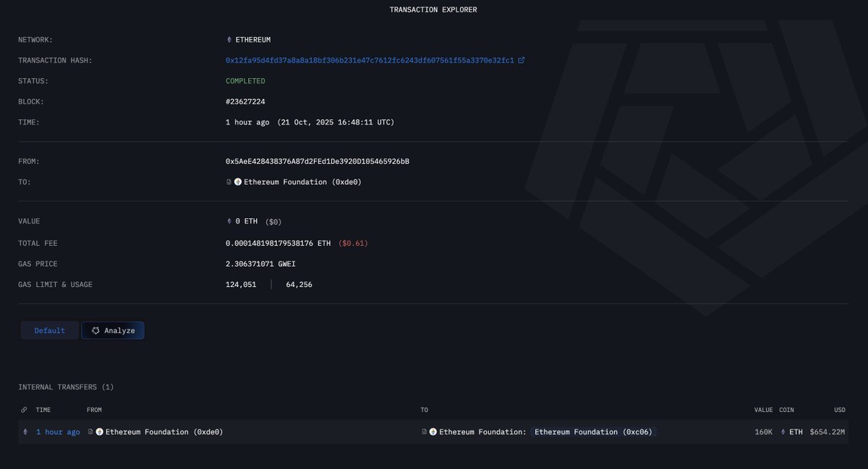Image resolution: width=868 pixels, height=469 pixels.
Task: Click the transaction hash 0x12fa95d4fd37 link
Action: [370, 61]
